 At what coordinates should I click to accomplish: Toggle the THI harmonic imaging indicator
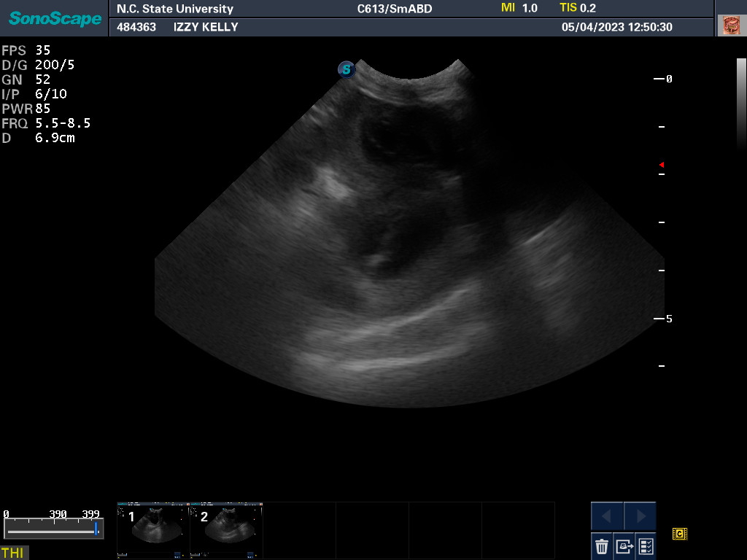tap(12, 553)
